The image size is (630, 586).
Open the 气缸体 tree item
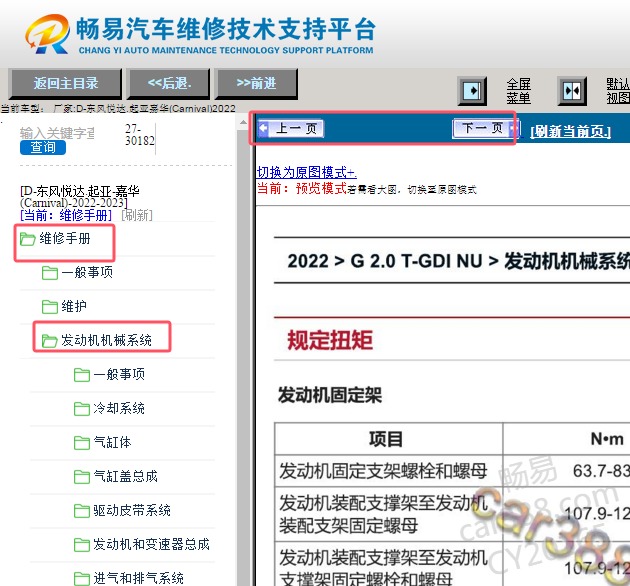click(x=112, y=443)
